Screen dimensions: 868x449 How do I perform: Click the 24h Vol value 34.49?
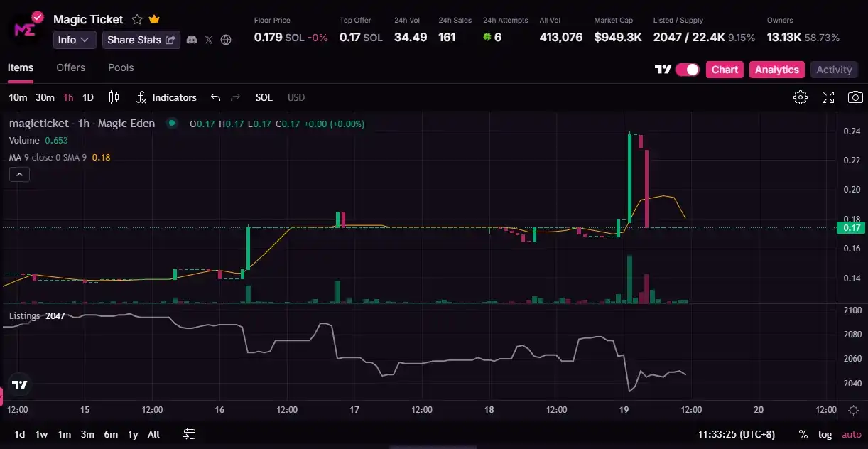tap(411, 37)
